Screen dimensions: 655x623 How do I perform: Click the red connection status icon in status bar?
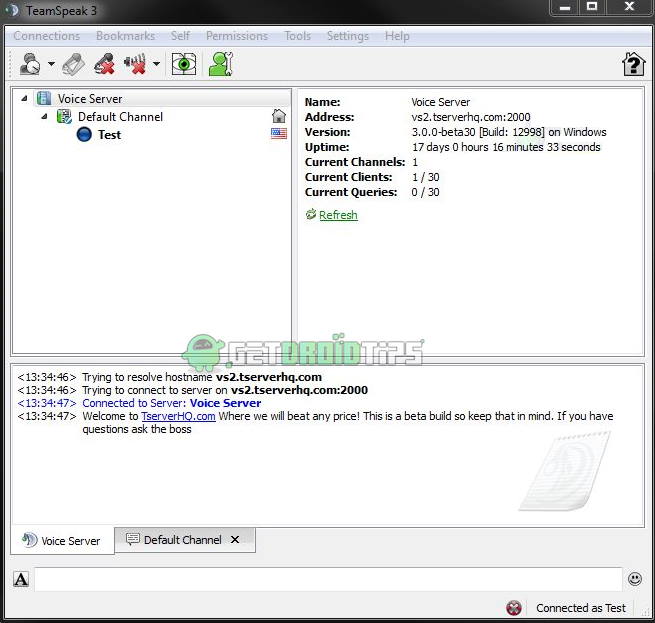coord(514,608)
